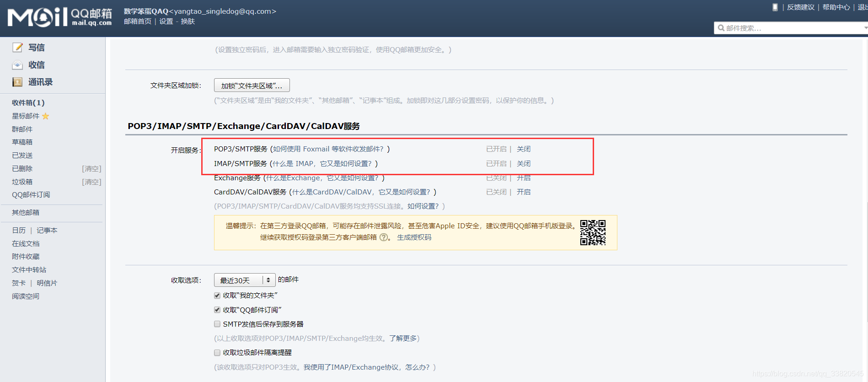Click the 通讯录 contacts book icon

pos(17,82)
